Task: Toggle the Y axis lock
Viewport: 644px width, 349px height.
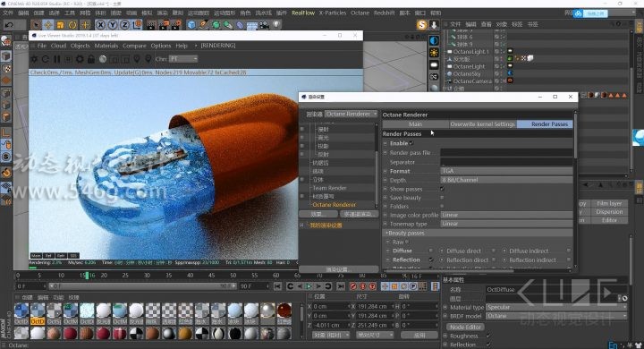Action: click(x=112, y=25)
